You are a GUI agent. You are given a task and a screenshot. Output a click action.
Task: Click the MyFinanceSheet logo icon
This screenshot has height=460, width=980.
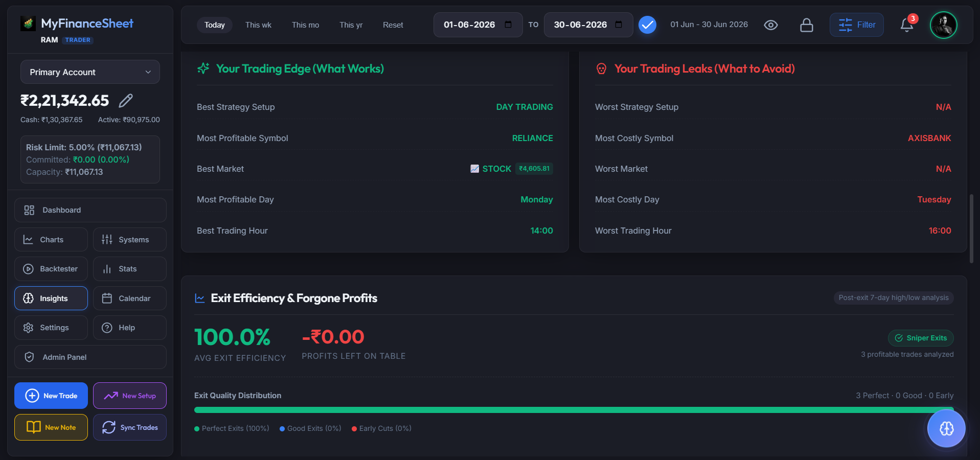coord(28,24)
